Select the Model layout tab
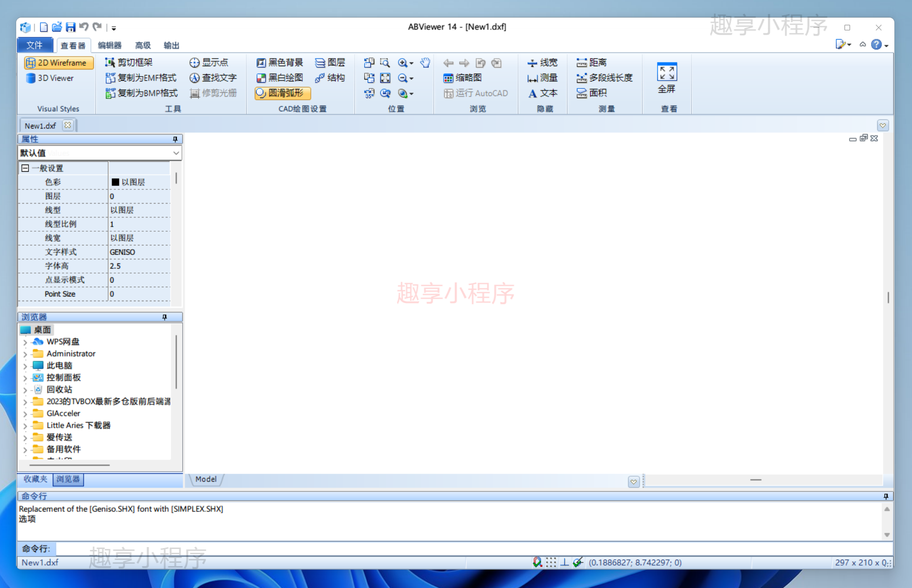 (206, 479)
